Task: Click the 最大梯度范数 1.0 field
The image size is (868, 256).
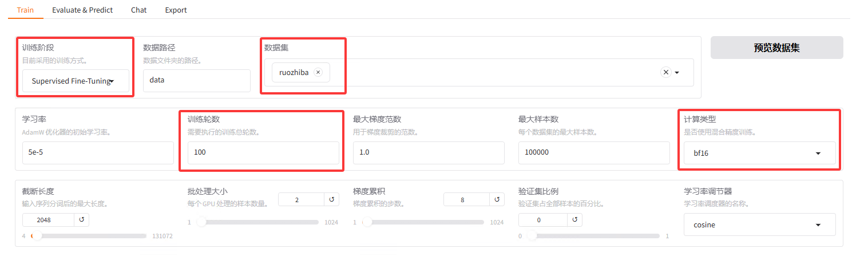Action: (429, 153)
